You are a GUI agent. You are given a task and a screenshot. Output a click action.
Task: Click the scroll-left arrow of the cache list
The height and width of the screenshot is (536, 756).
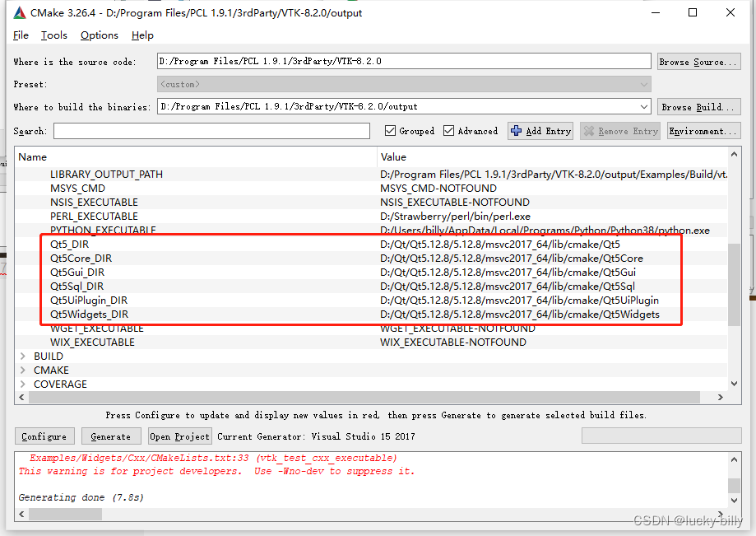pos(21,397)
